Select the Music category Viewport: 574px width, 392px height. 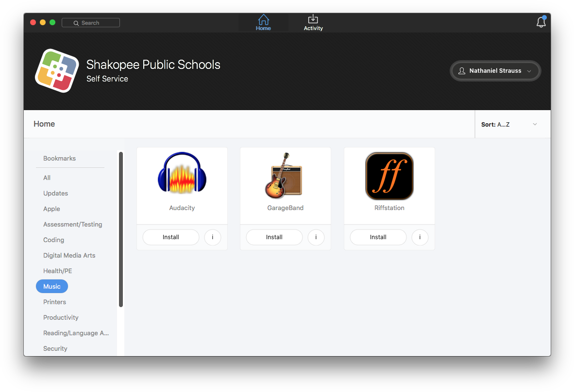tap(51, 286)
